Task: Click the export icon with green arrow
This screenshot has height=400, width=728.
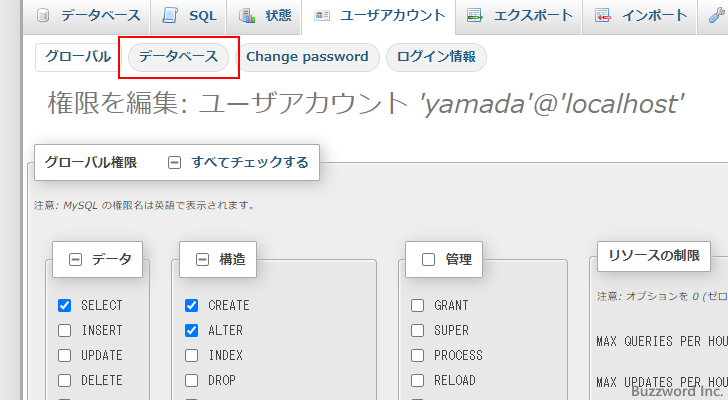Action: tap(474, 16)
